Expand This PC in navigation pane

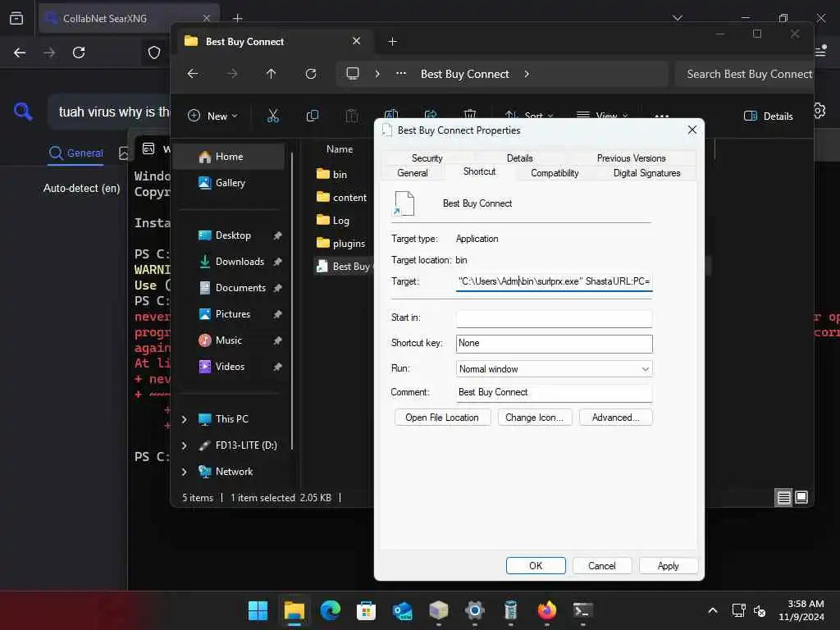(185, 419)
